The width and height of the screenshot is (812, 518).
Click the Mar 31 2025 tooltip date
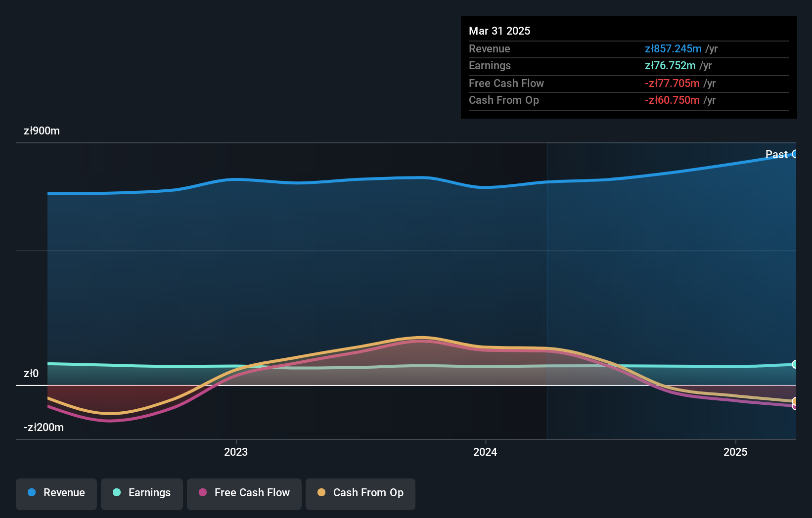tap(499, 31)
